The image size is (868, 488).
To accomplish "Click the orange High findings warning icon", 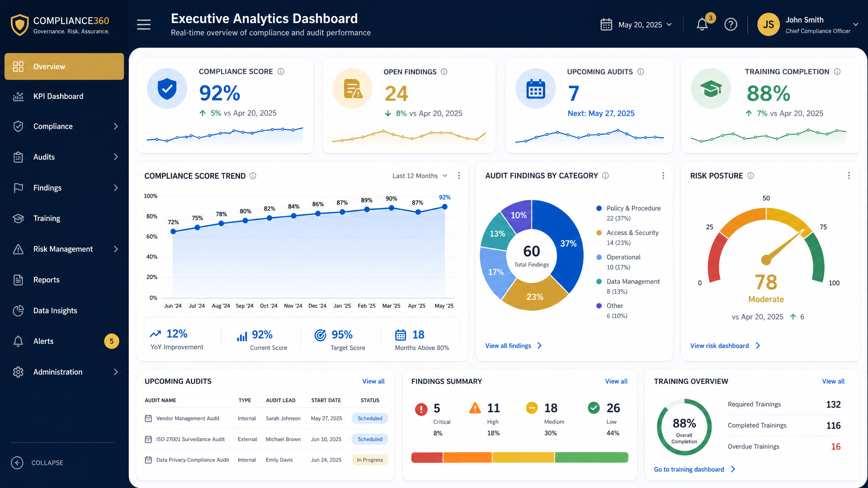I will [475, 408].
